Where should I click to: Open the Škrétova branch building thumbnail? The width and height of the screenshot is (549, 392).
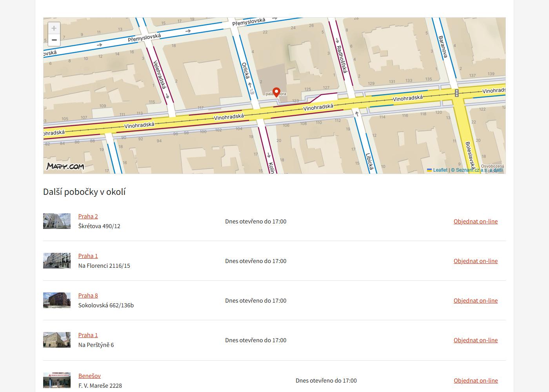(x=57, y=221)
